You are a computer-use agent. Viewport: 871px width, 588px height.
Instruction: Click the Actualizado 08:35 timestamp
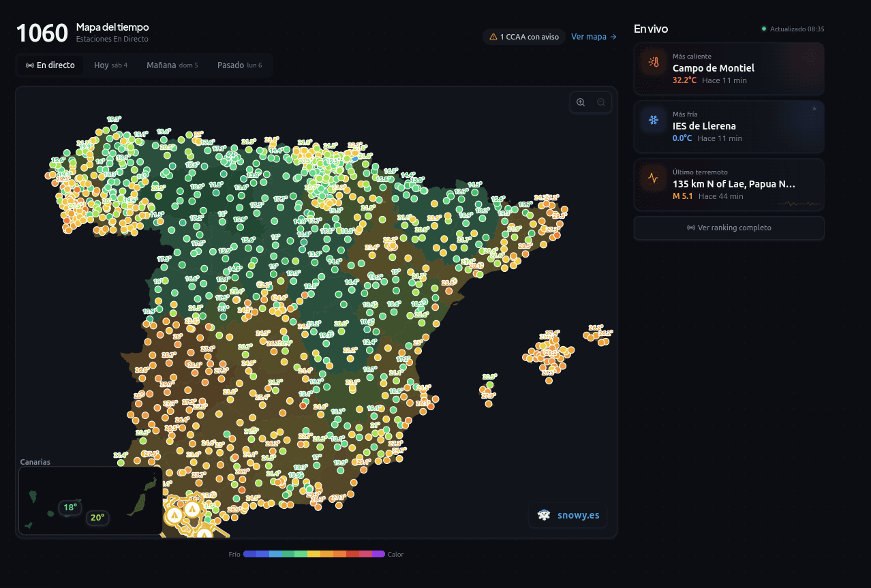[797, 29]
